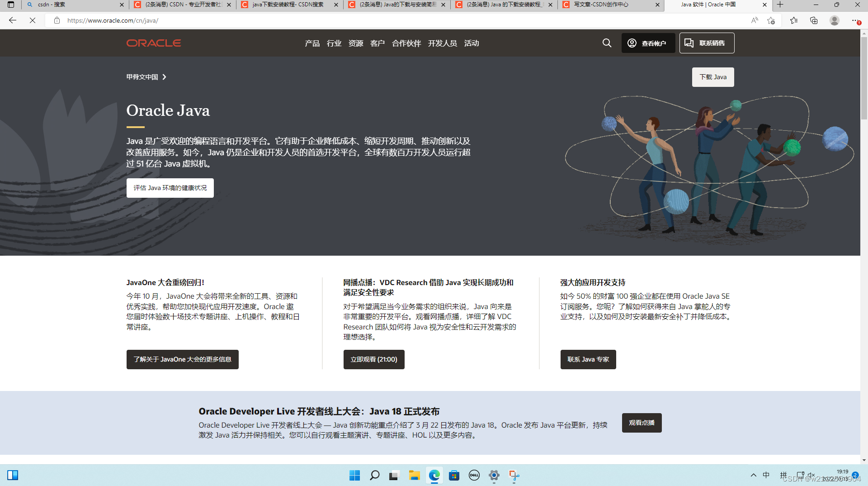868x486 pixels.
Task: Click the scrollbar down arrow
Action: (864, 460)
